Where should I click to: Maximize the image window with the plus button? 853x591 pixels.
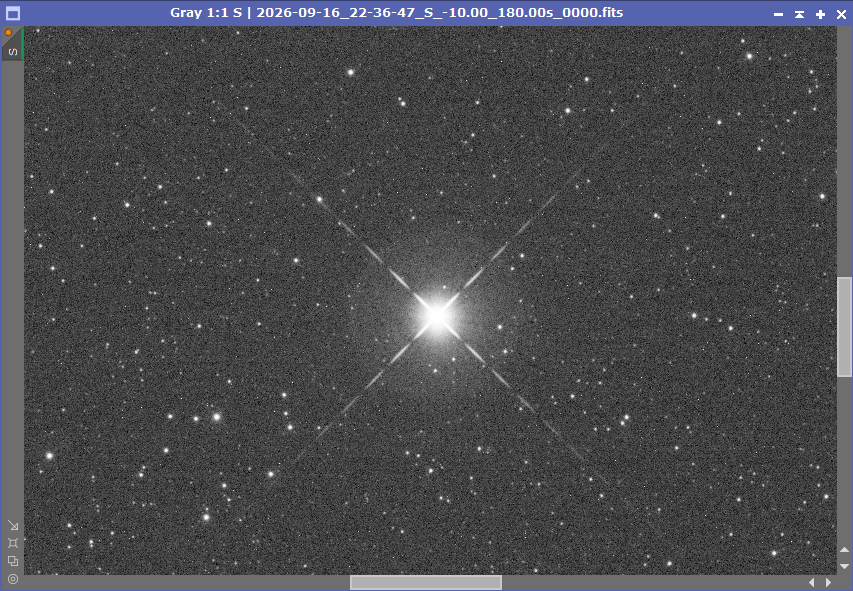point(820,14)
